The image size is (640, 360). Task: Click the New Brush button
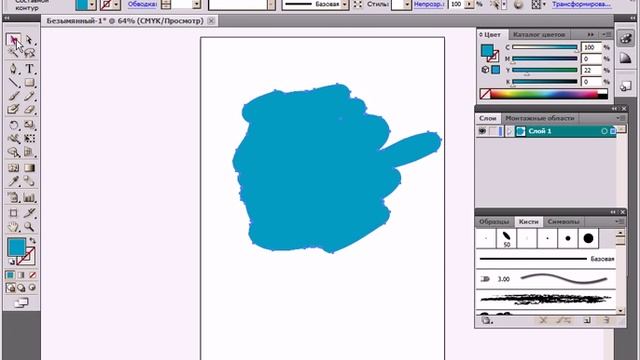tap(587, 320)
